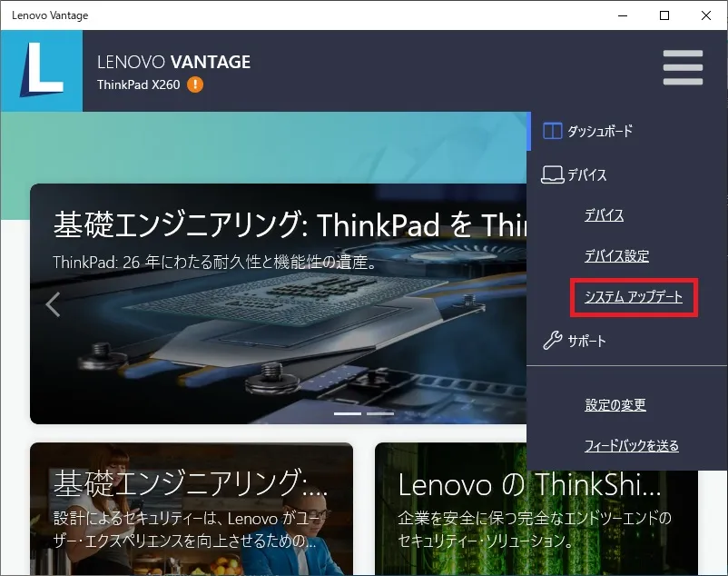Open the デバイス設定 link
Viewport: 728px width, 576px height.
click(616, 256)
